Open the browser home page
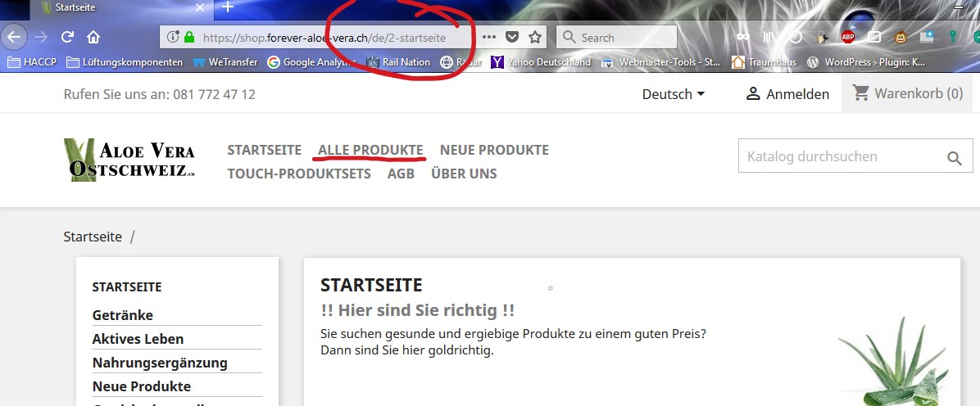980x406 pixels. click(93, 38)
